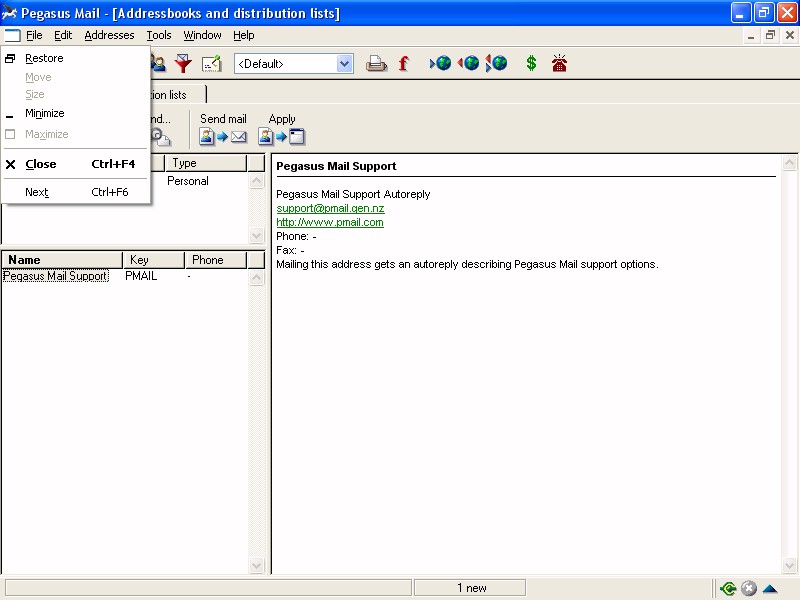Click the red letter f font icon

click(x=403, y=63)
